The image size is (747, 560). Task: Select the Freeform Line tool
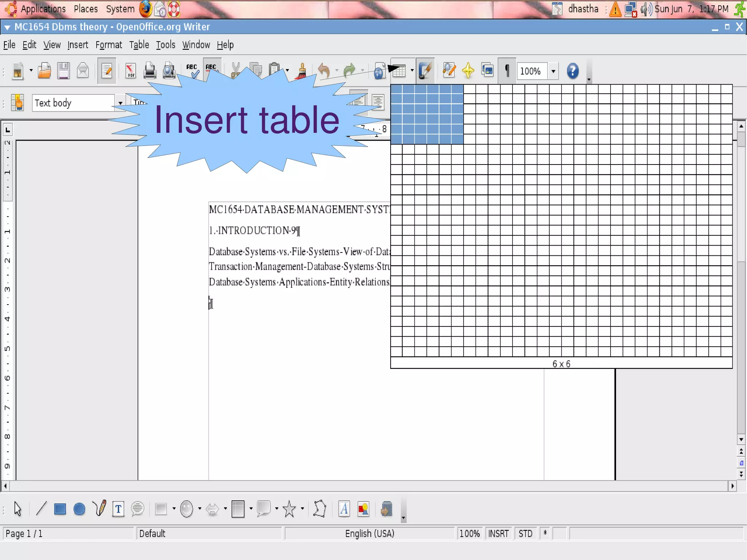[99, 509]
